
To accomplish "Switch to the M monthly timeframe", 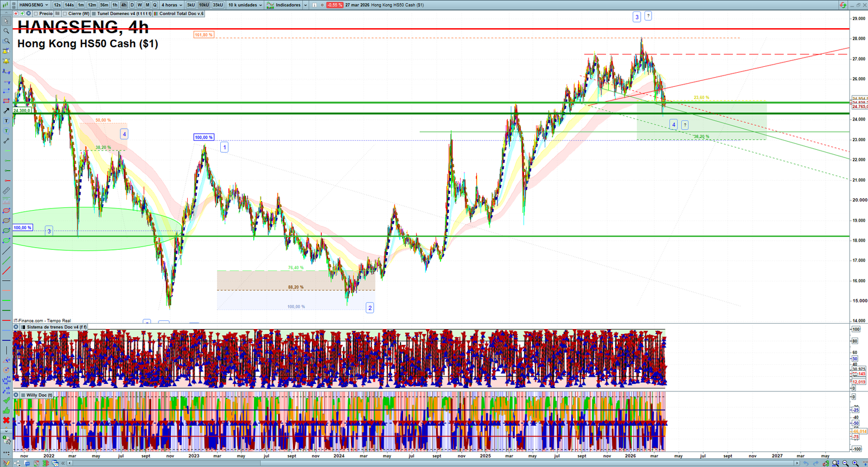I will click(x=147, y=5).
